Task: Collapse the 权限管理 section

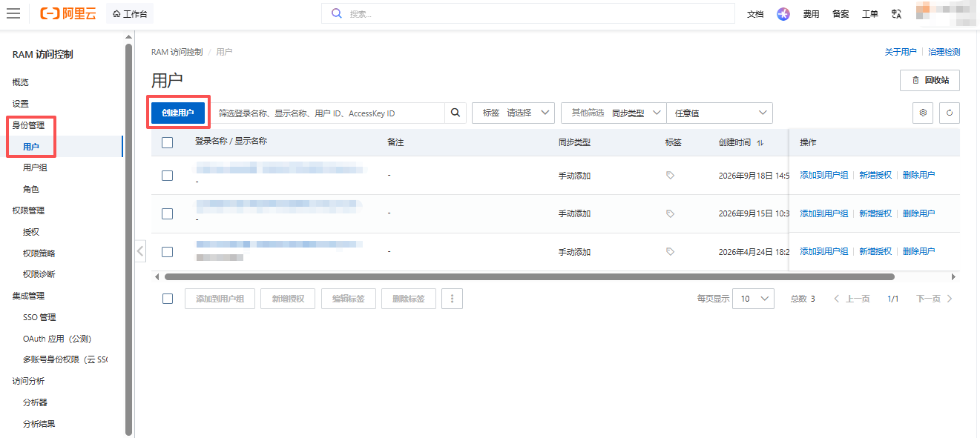Action: click(28, 210)
